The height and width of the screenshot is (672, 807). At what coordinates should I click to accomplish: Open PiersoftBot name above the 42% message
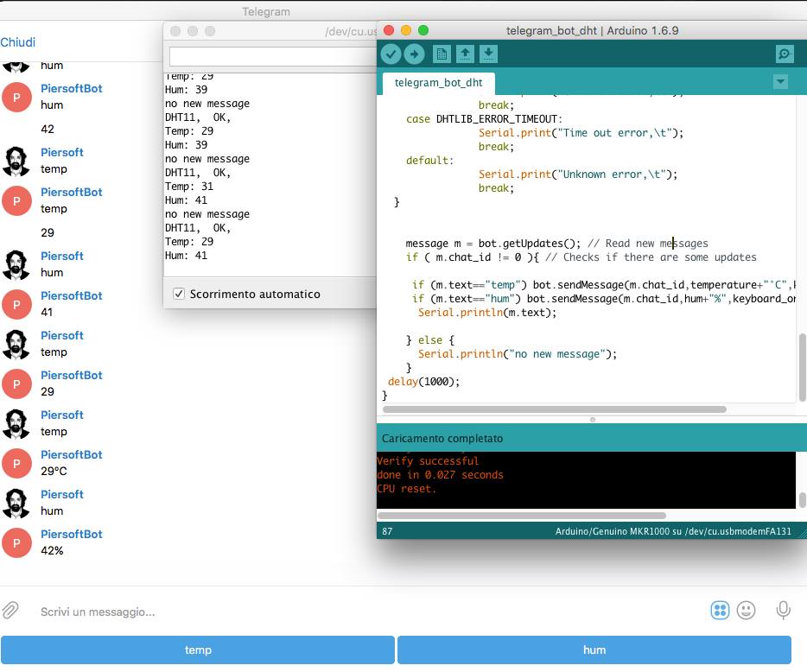[72, 534]
